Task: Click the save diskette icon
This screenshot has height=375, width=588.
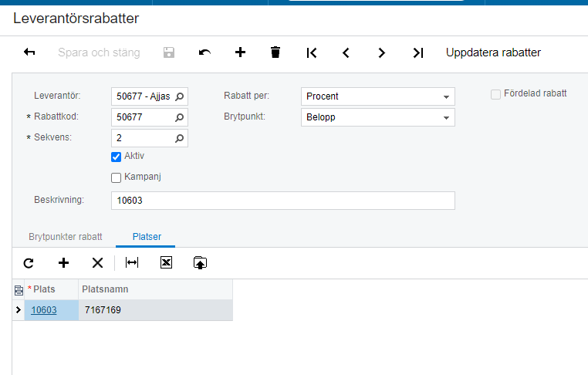Action: (169, 52)
